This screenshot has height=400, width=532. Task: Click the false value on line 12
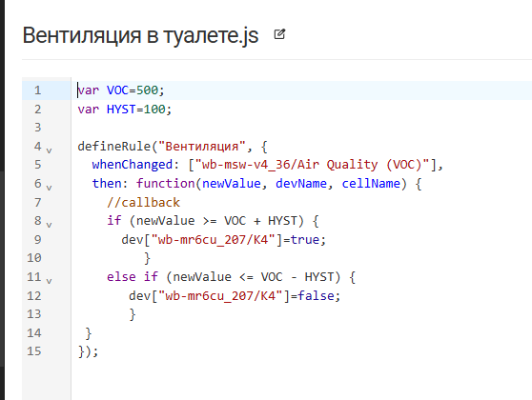pos(316,296)
